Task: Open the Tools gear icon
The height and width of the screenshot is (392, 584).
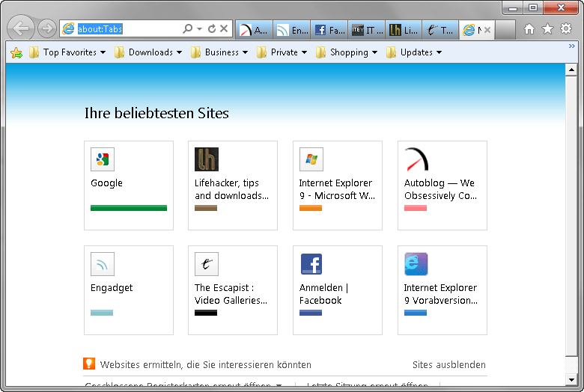Action: [x=566, y=29]
